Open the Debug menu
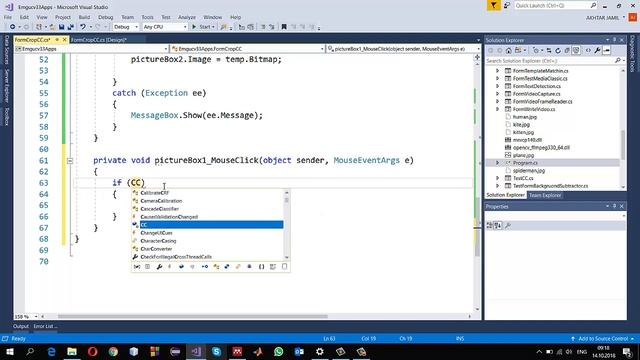 click(x=105, y=17)
